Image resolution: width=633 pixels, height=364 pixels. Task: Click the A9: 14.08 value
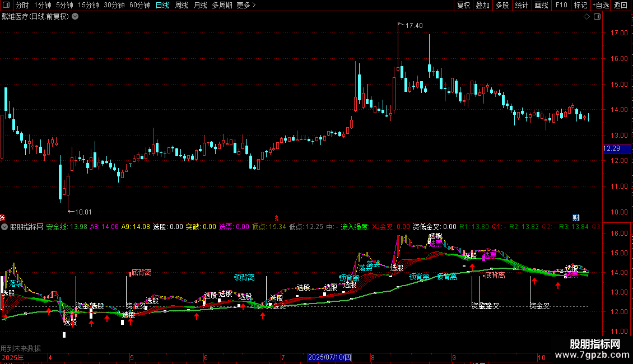(x=136, y=227)
